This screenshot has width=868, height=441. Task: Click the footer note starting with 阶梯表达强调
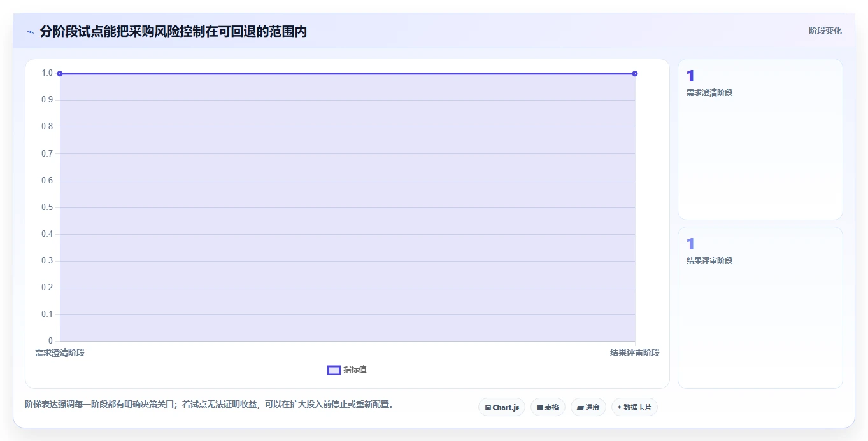point(209,404)
